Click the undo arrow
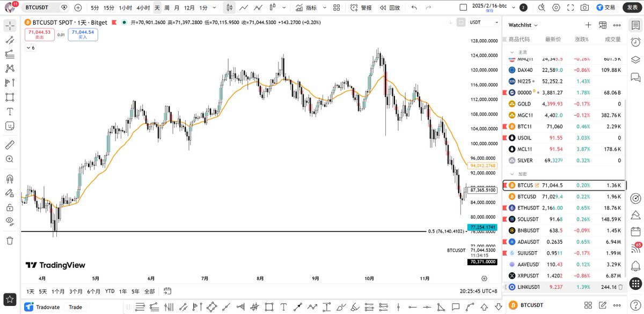Image resolution: width=644 pixels, height=314 pixels. coord(414,8)
